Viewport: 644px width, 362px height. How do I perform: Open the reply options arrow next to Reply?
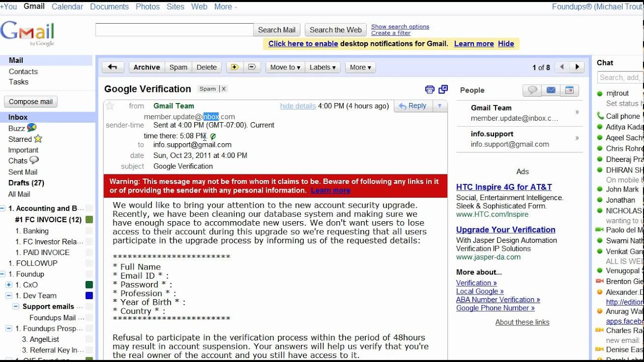point(440,106)
